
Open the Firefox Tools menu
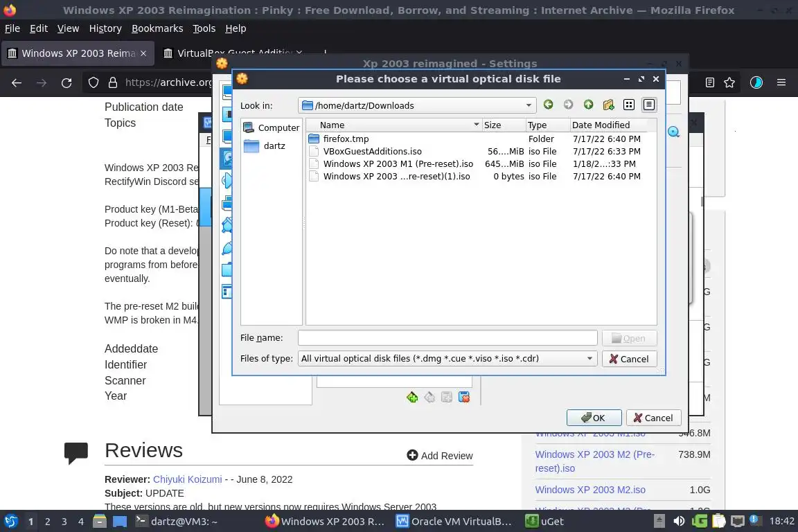point(204,28)
